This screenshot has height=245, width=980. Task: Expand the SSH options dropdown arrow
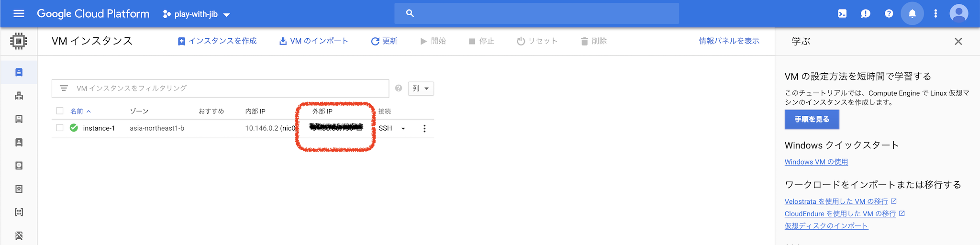403,128
